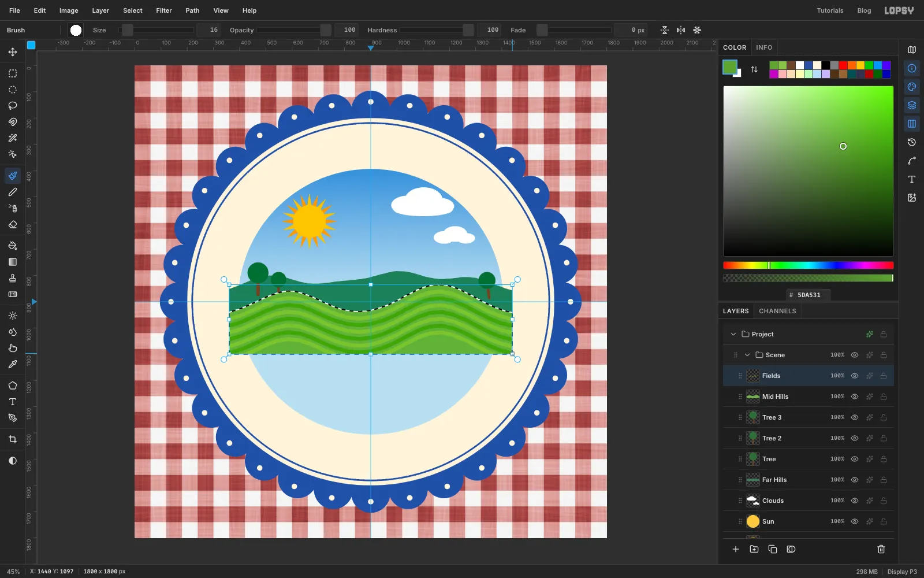
Task: Select the Move tool
Action: tap(13, 52)
